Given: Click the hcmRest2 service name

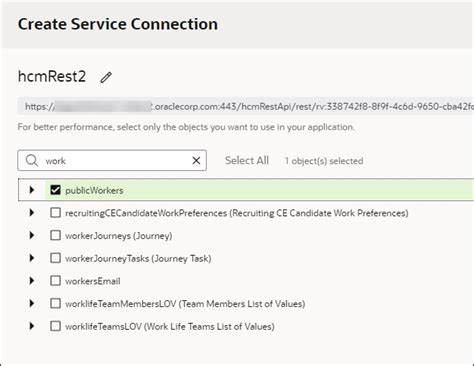Looking at the screenshot, I should (52, 76).
